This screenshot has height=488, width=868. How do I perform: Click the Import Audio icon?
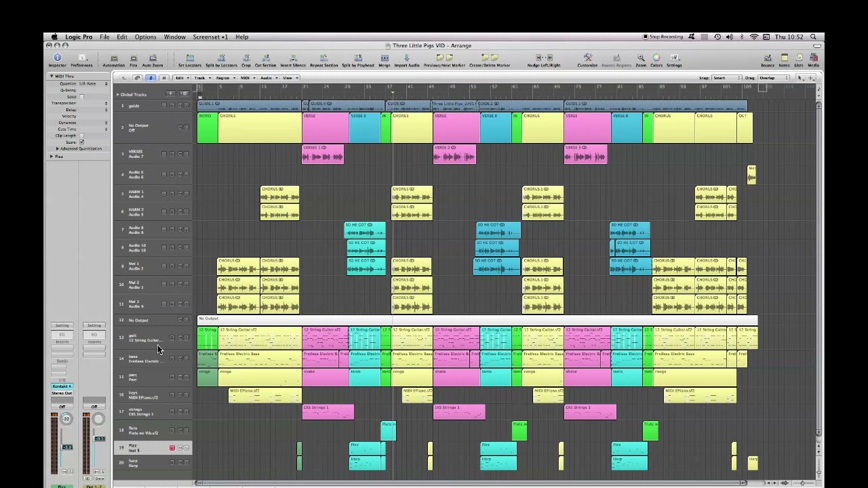pyautogui.click(x=407, y=58)
